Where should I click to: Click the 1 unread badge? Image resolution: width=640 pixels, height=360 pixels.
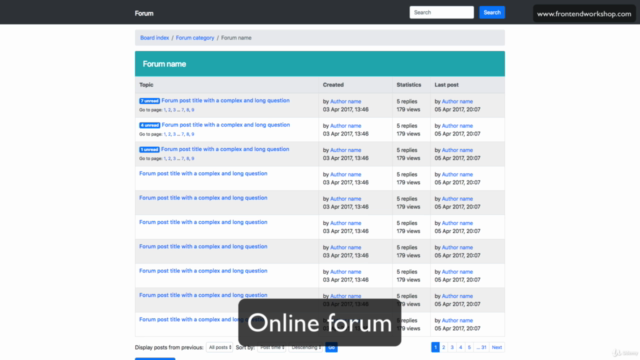pos(149,149)
